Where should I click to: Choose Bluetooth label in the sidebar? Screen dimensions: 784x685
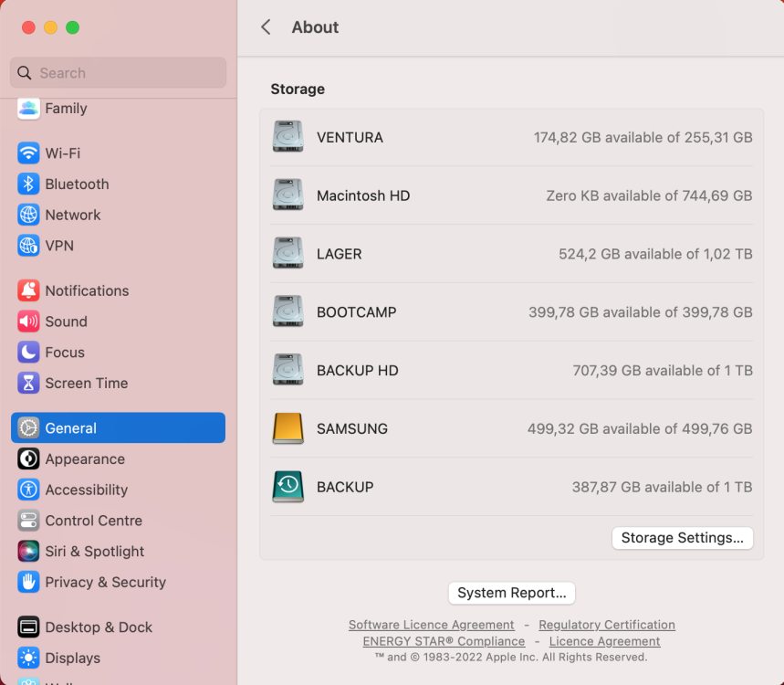click(x=77, y=184)
